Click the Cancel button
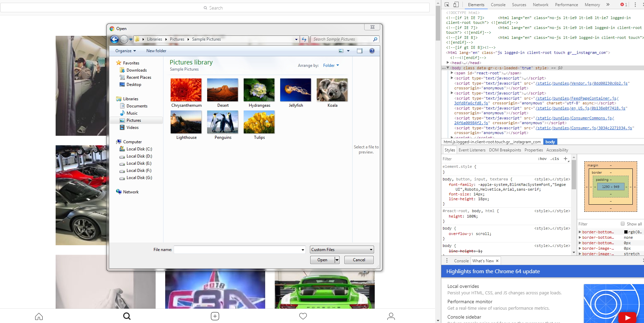The image size is (644, 323). tap(359, 260)
